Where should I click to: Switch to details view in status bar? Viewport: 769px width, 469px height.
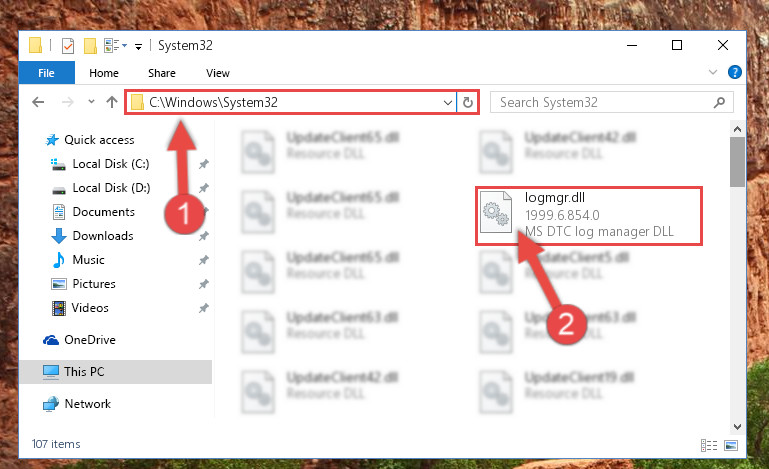709,445
